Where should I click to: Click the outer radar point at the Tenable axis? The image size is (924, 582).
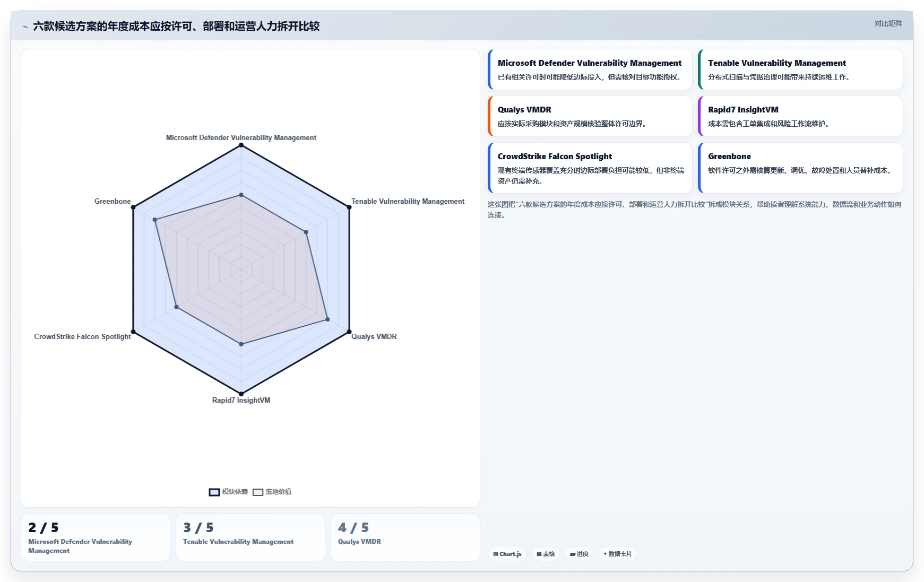tap(349, 207)
